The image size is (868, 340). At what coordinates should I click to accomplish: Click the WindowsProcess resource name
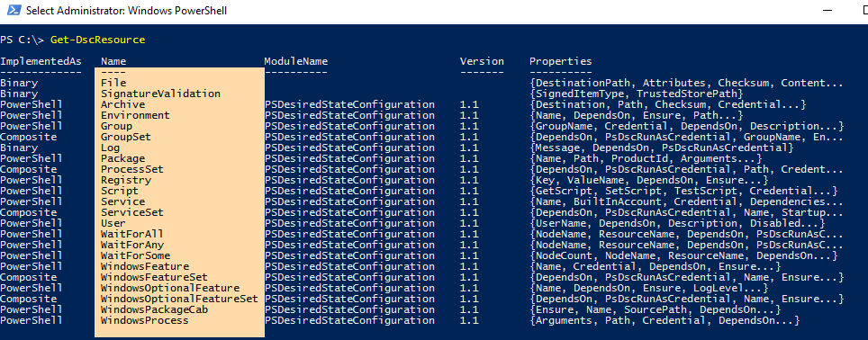tap(144, 320)
